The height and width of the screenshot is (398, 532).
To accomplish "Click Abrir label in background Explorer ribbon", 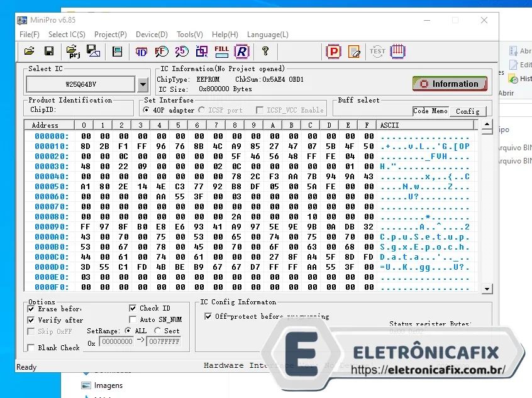I will [506, 93].
